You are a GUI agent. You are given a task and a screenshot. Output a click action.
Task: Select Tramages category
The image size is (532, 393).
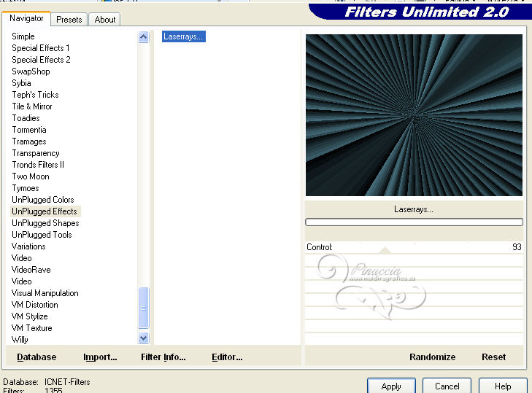[x=29, y=141]
